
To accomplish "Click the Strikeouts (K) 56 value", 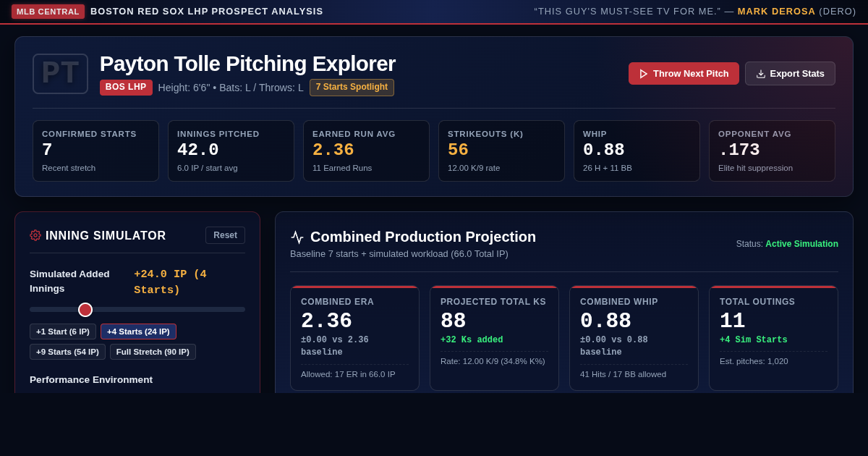I will (x=458, y=150).
